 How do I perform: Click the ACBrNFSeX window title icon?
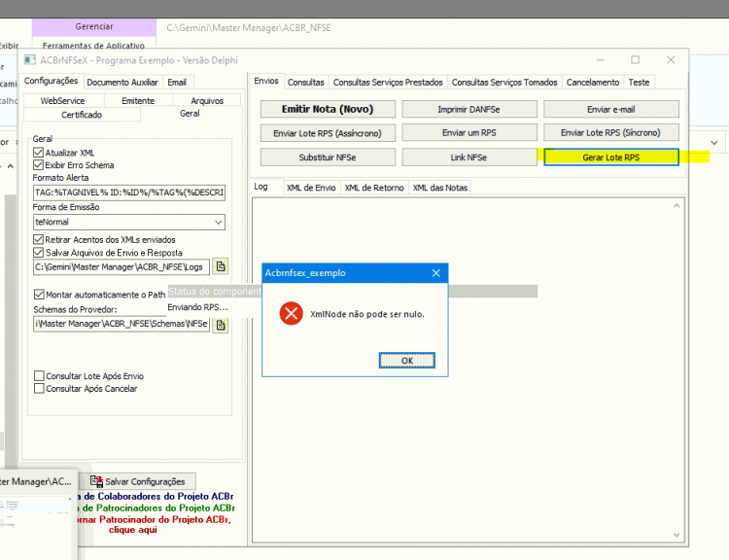[30, 60]
